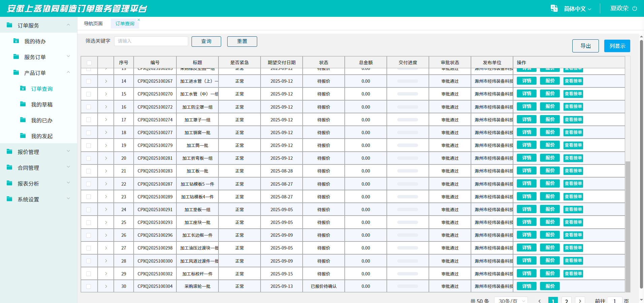This screenshot has height=303, width=644.
Task: Click the 我的待办 sidebar icon
Action: click(x=16, y=41)
